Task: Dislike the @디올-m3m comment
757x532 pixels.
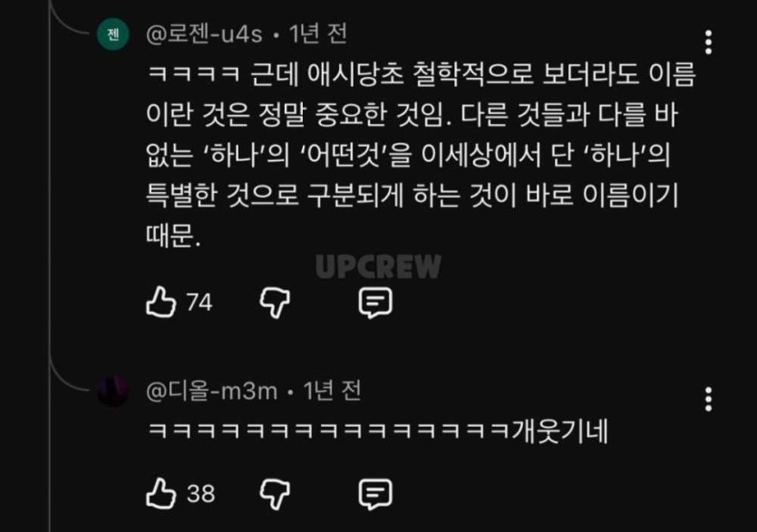Action: 275,494
